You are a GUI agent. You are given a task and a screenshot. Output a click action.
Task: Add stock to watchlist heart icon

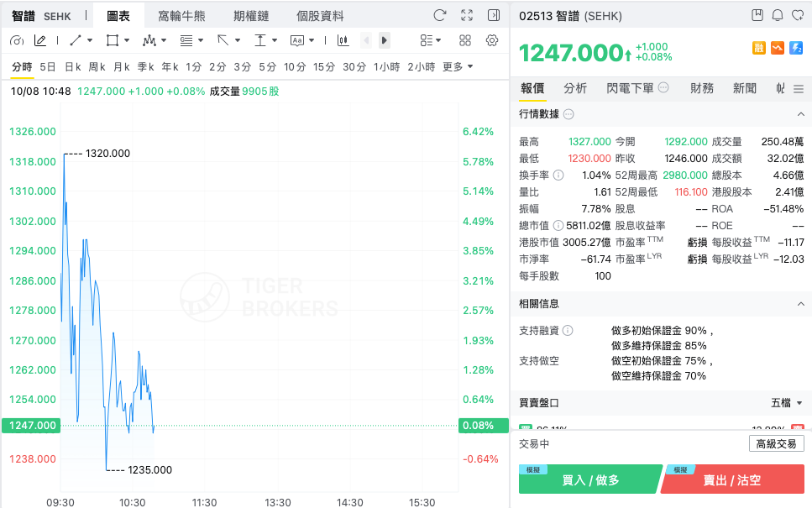click(798, 16)
